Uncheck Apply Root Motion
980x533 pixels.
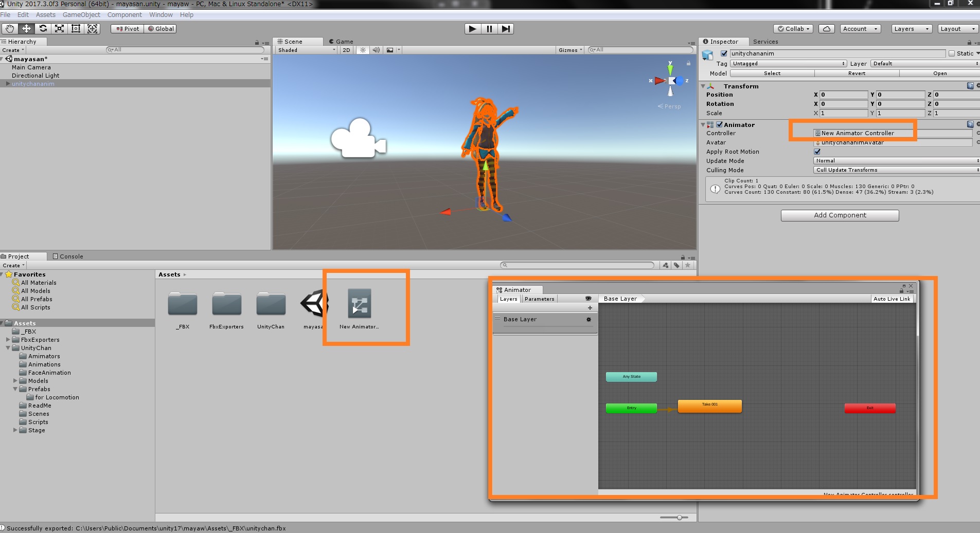coord(817,152)
